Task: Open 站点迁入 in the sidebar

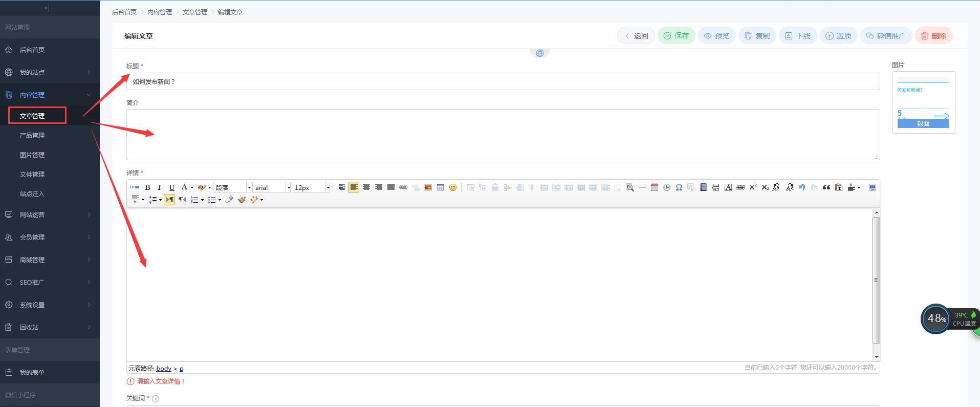Action: pos(32,194)
